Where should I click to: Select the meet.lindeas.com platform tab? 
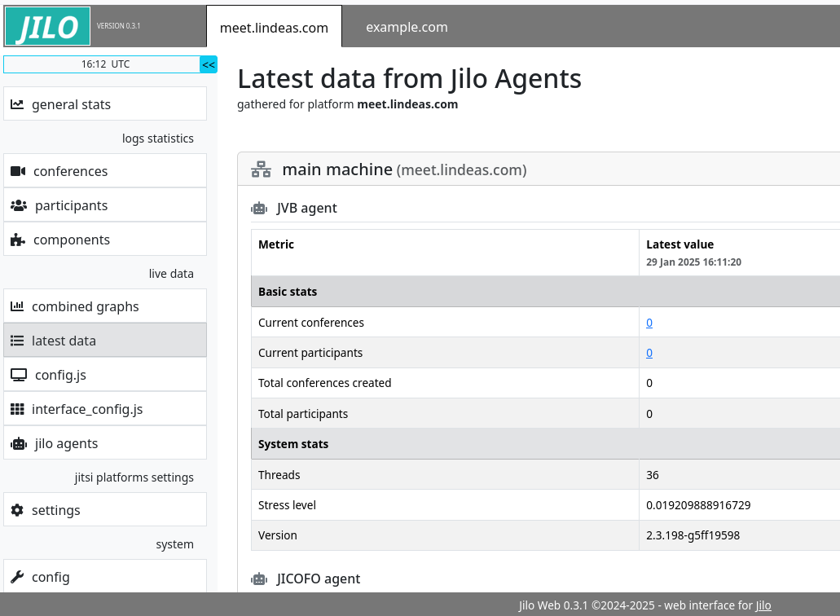pyautogui.click(x=274, y=27)
